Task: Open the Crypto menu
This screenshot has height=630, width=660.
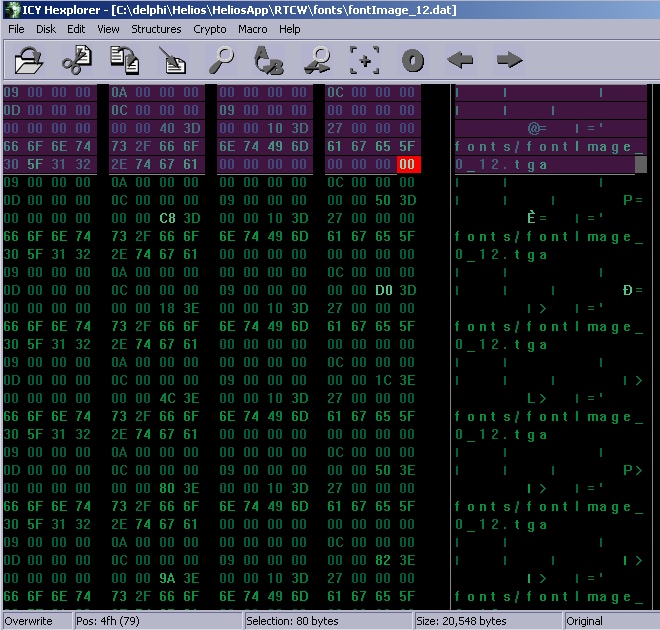Action: point(210,29)
